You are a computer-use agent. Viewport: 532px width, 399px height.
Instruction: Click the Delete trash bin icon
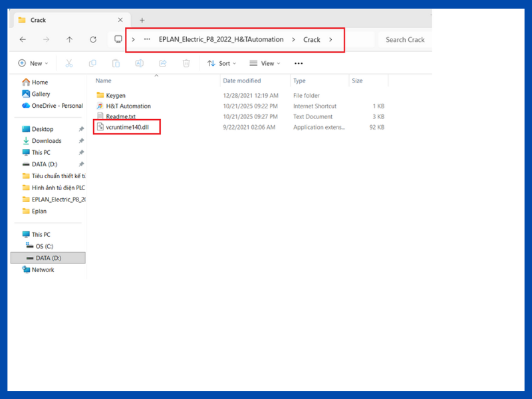pos(186,63)
